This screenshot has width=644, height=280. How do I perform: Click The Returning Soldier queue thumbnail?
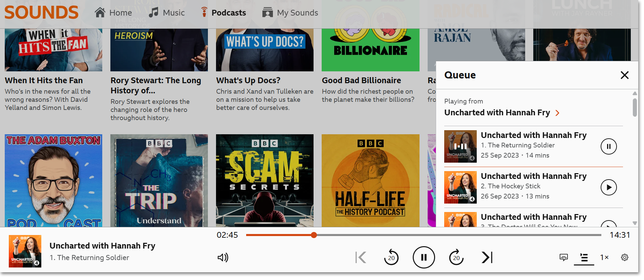coord(460,146)
